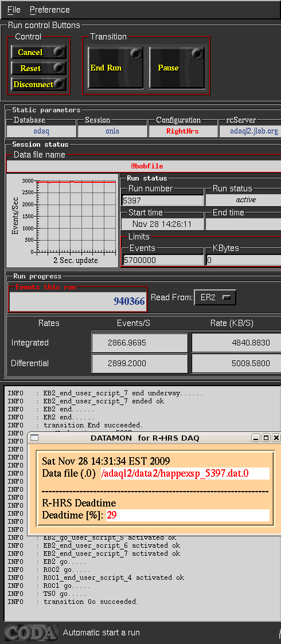Click the Data file path field in DATAMON
The image size is (281, 644).
tap(185, 473)
